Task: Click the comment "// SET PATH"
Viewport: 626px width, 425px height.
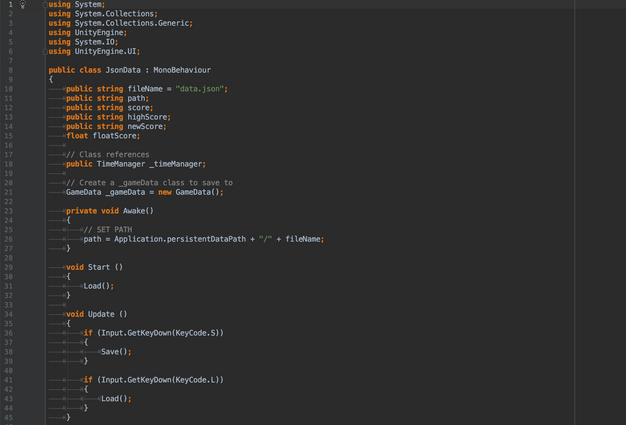Action: point(108,229)
